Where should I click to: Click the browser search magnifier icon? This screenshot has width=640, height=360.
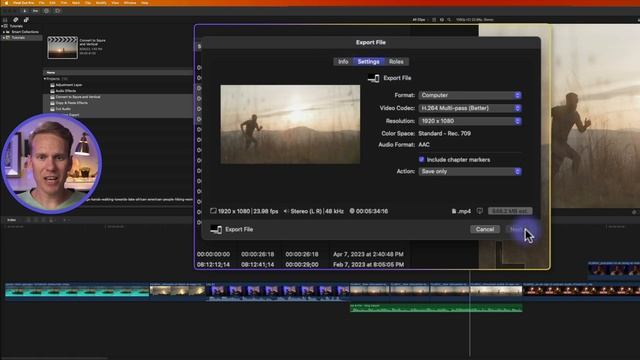tap(449, 20)
